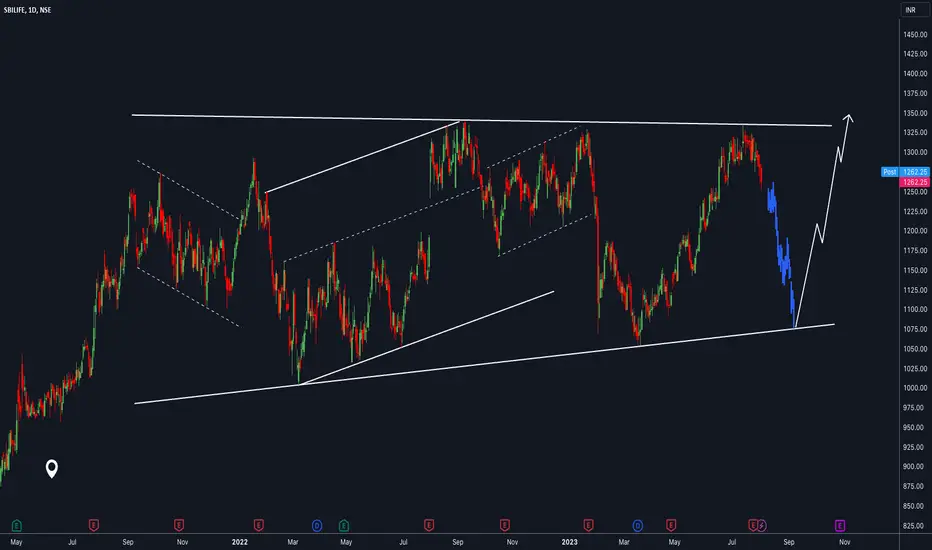Open the red earnings marker after 2023 label
932x550 pixels.
point(588,526)
